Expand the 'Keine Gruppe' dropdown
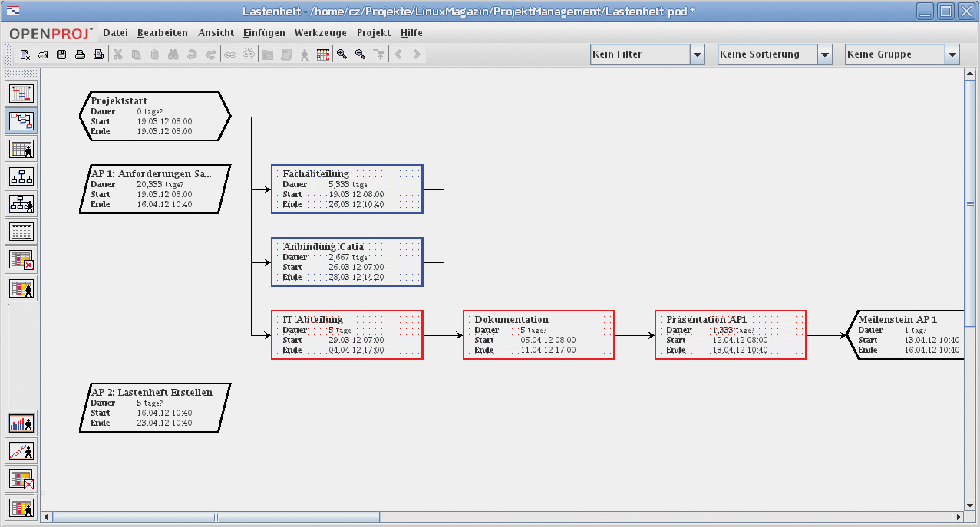This screenshot has width=980, height=527. click(952, 54)
